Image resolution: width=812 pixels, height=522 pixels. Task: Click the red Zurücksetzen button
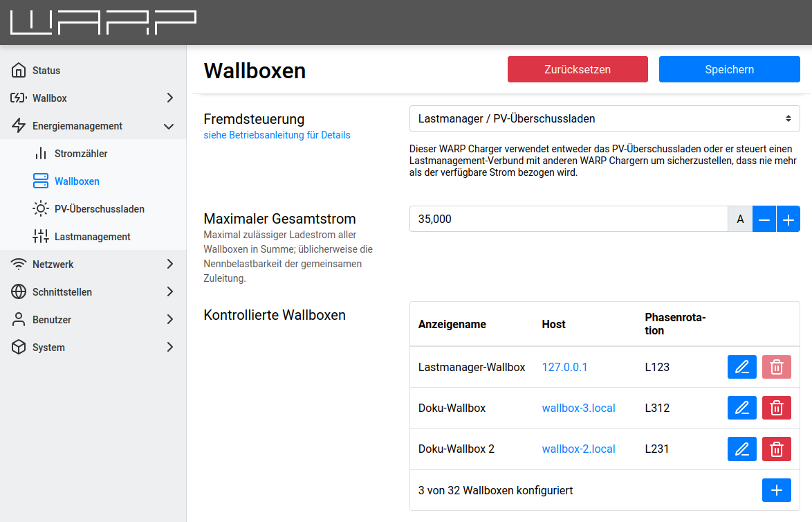pos(577,69)
